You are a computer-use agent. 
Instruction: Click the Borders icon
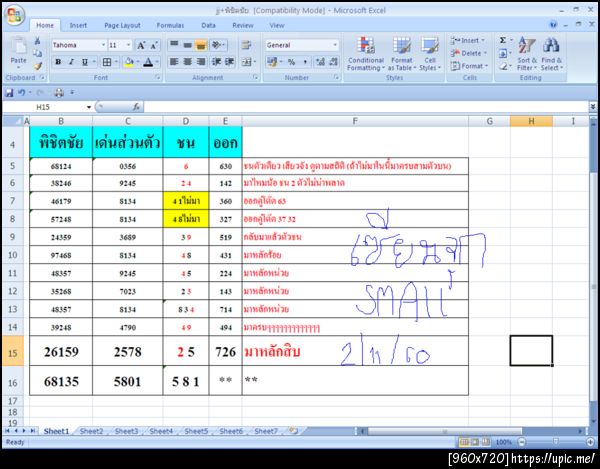coord(107,62)
